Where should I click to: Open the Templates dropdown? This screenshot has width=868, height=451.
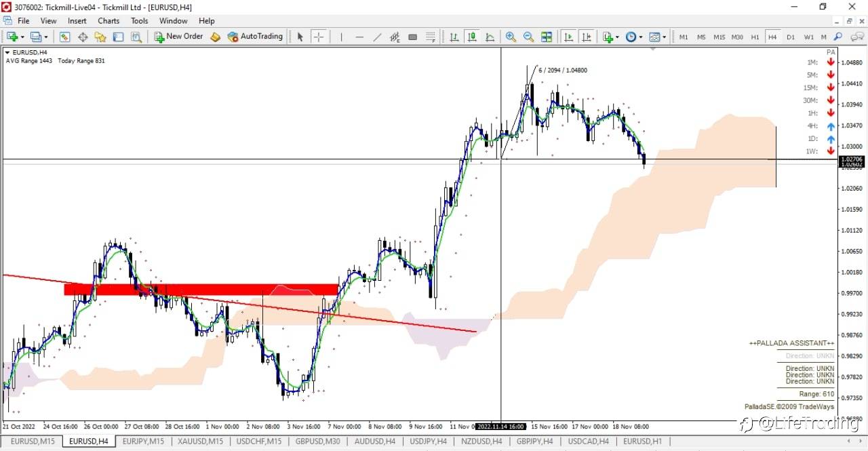click(658, 37)
